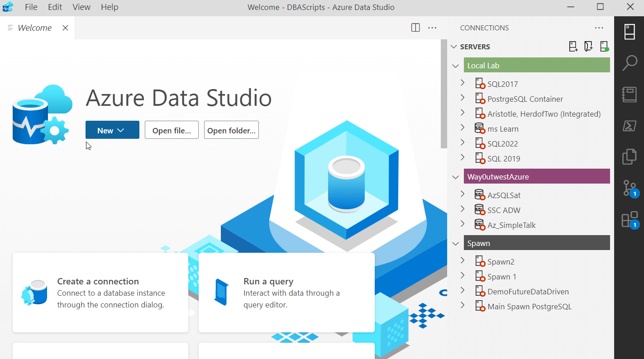Image resolution: width=644 pixels, height=359 pixels.
Task: Click the CONNECTIONS panel title
Action: (x=484, y=28)
